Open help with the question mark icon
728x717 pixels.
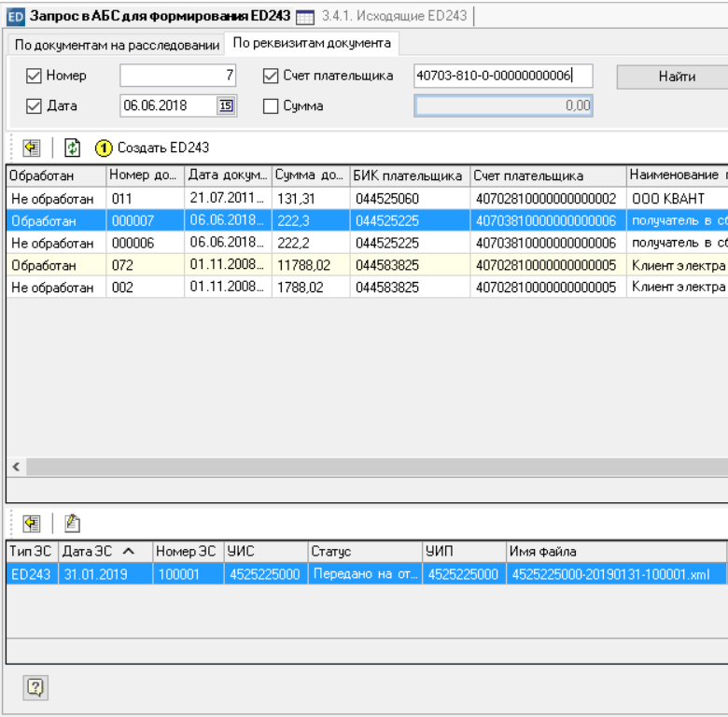35,688
